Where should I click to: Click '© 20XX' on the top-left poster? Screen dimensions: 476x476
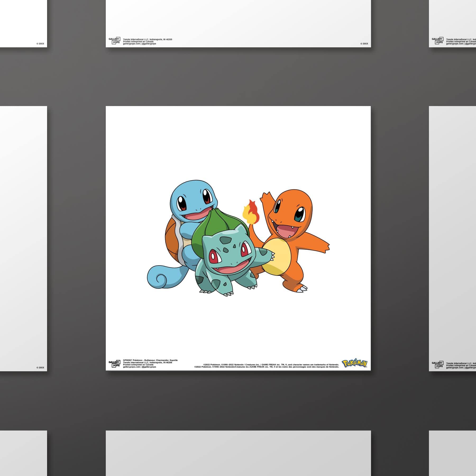40,44
